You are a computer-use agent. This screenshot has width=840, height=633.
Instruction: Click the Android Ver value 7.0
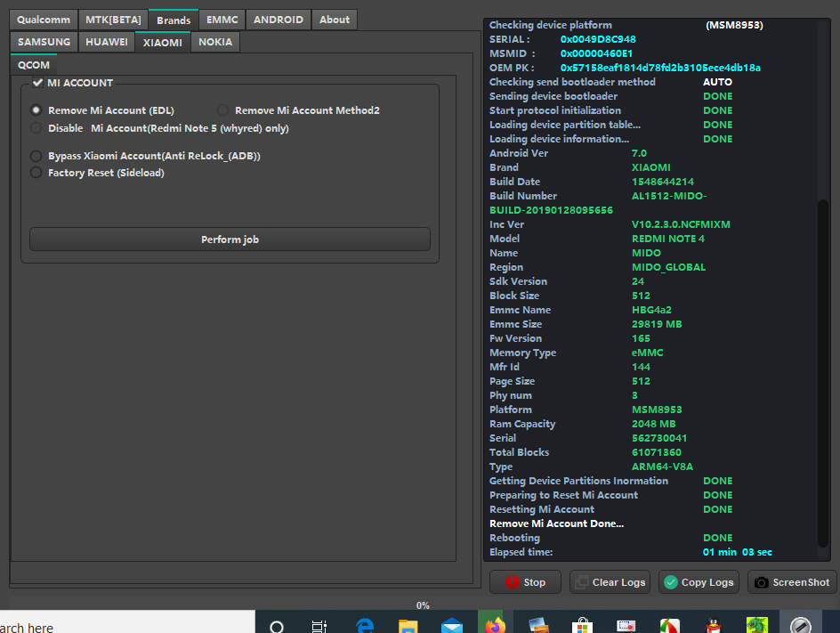(639, 153)
